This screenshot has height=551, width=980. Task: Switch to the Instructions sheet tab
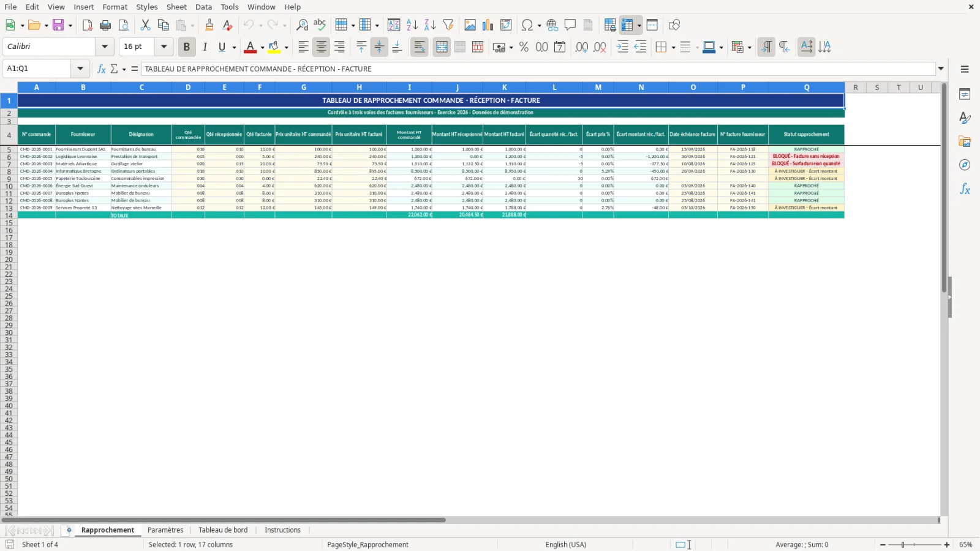pos(282,530)
